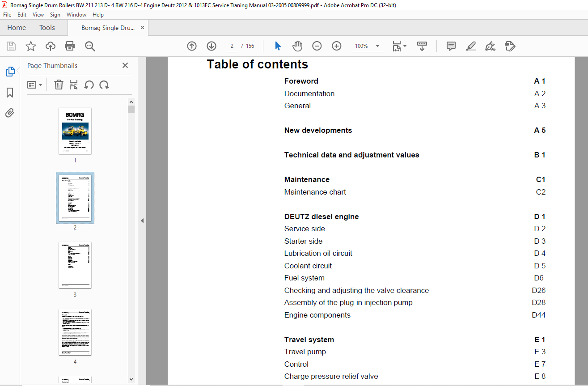Click the Maintenance chart entry

[315, 192]
